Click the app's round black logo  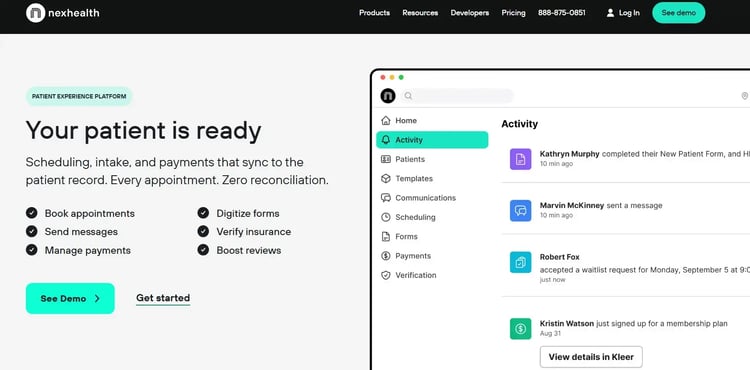pyautogui.click(x=388, y=96)
